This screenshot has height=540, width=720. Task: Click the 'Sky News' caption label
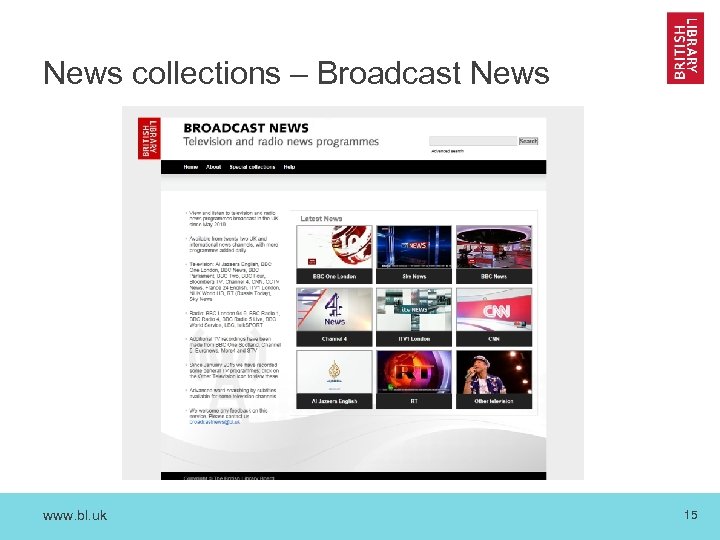click(414, 276)
